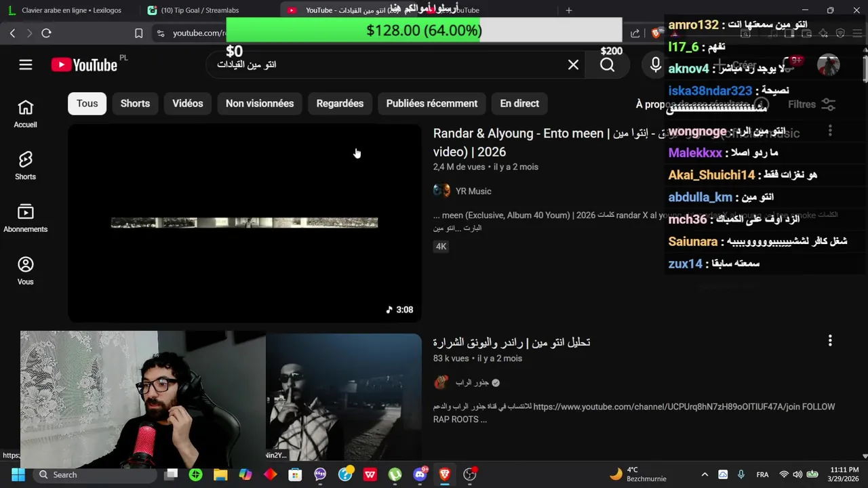Open Copilot from the taskbar
Viewport: 868px width, 488px height.
[245, 474]
